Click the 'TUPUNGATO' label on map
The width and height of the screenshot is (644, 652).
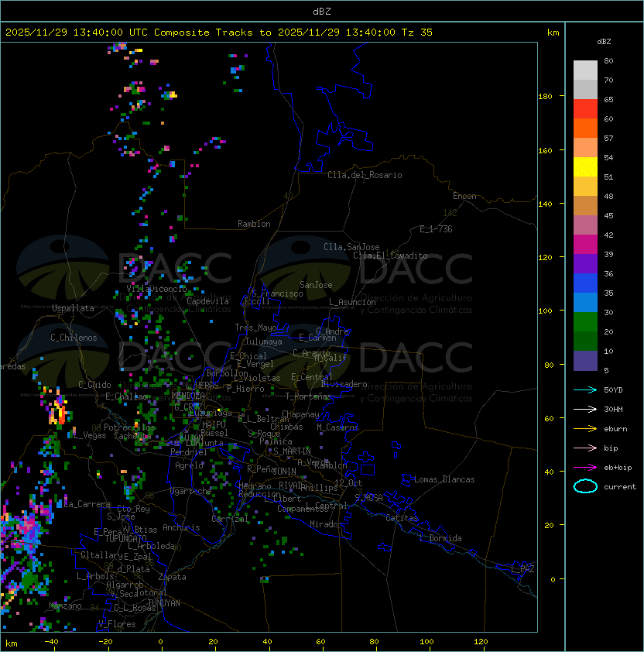coord(125,538)
